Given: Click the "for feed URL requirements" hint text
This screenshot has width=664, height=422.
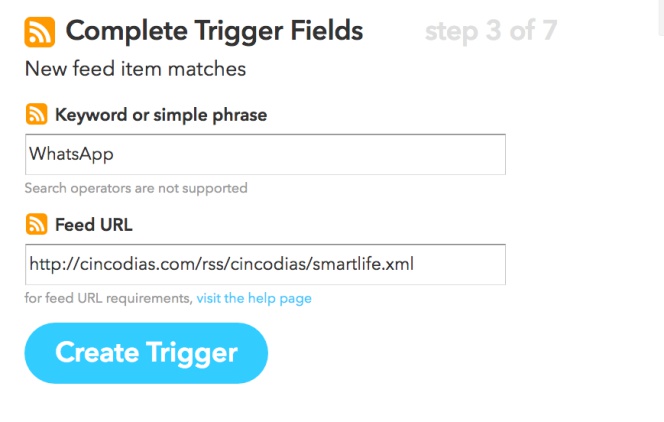Looking at the screenshot, I should pos(109,298).
